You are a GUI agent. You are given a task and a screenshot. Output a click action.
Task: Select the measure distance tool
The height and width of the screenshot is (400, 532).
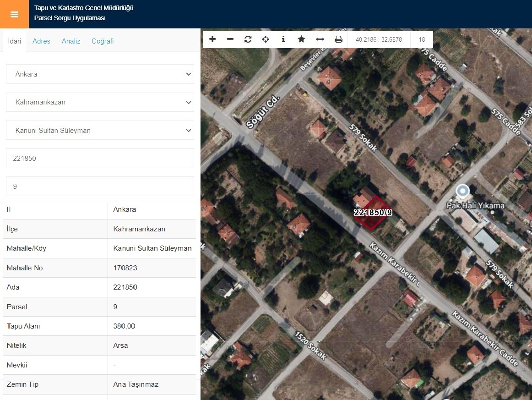[x=320, y=39]
